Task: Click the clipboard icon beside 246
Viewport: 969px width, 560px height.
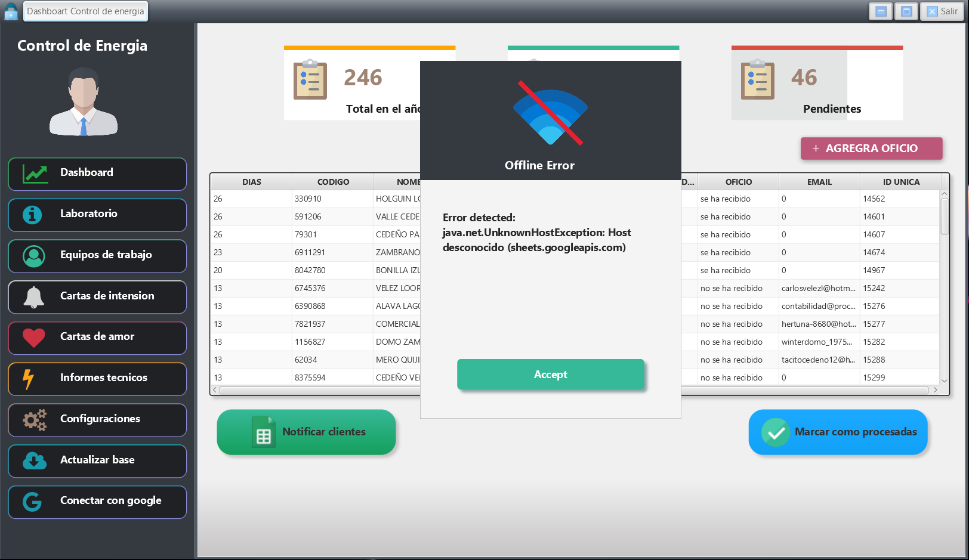Action: [310, 79]
